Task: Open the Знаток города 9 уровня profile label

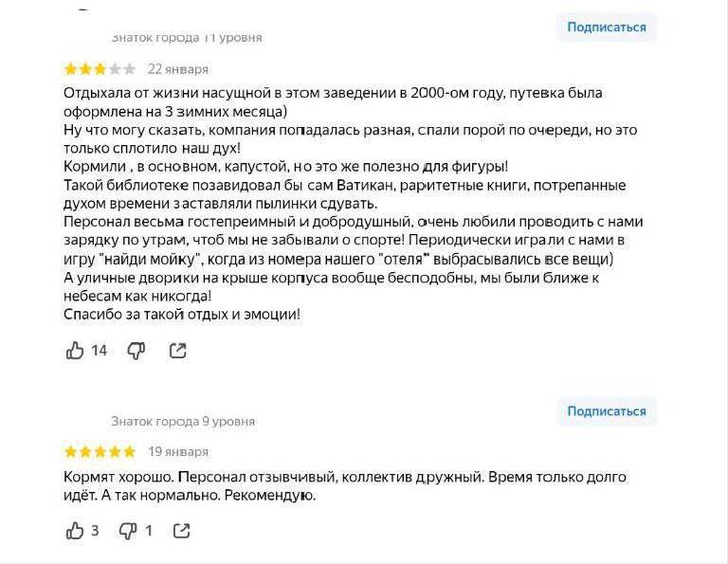Action: click(x=183, y=421)
